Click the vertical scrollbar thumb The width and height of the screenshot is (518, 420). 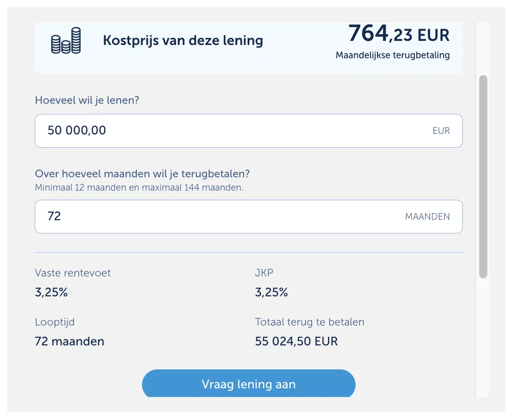click(483, 176)
